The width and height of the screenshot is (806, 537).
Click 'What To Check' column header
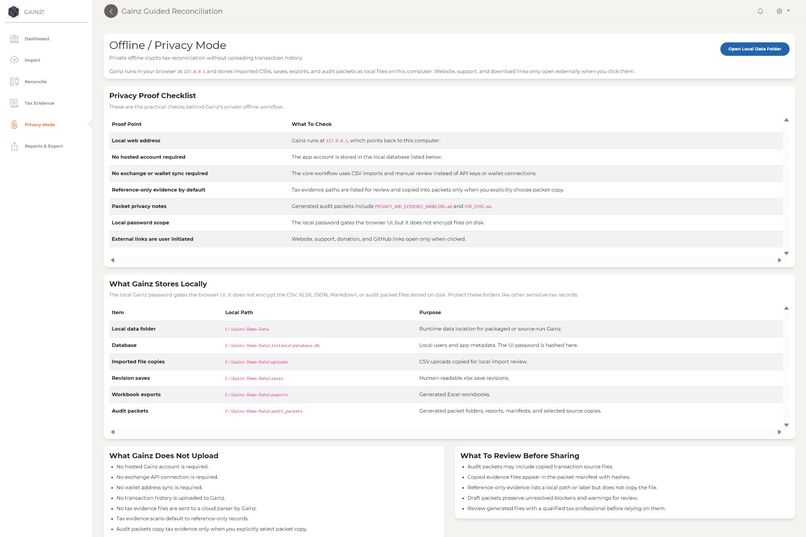(x=312, y=124)
